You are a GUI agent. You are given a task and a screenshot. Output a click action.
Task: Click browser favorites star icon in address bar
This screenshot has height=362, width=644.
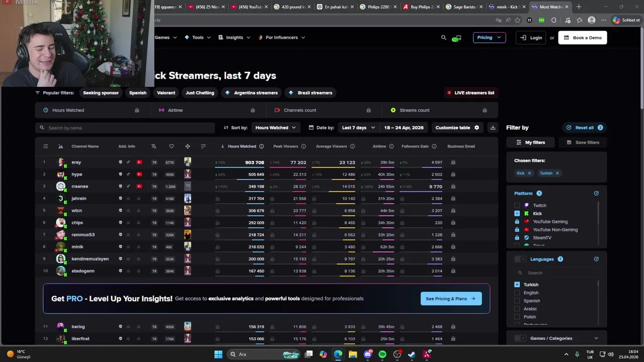coord(517,20)
